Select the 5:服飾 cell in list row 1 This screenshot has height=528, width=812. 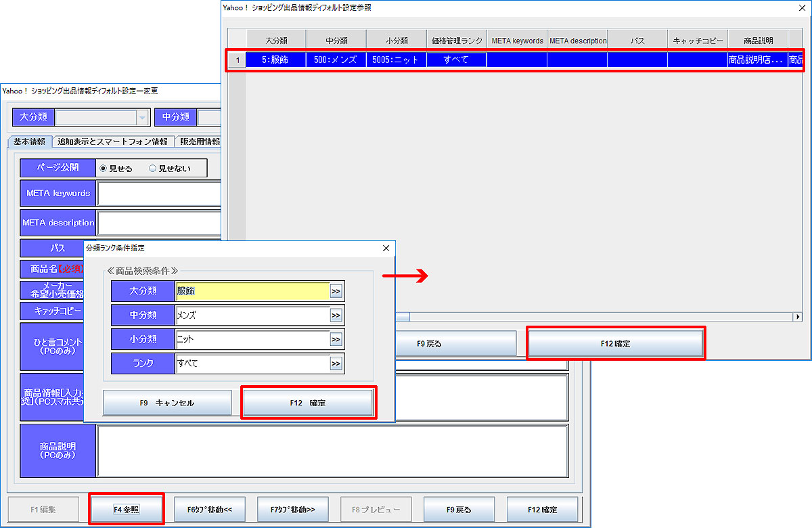click(x=275, y=60)
